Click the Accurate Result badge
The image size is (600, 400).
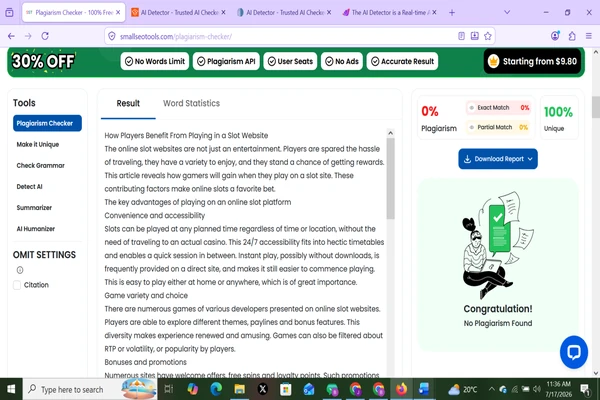pos(402,61)
